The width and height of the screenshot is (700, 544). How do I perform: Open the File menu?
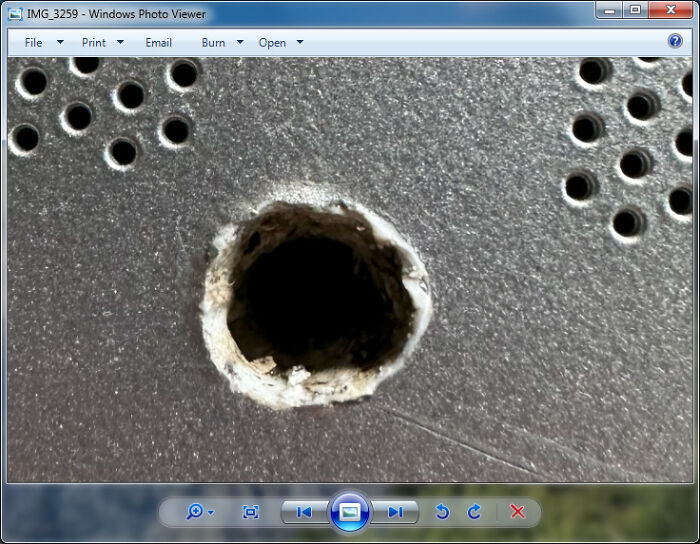click(34, 43)
